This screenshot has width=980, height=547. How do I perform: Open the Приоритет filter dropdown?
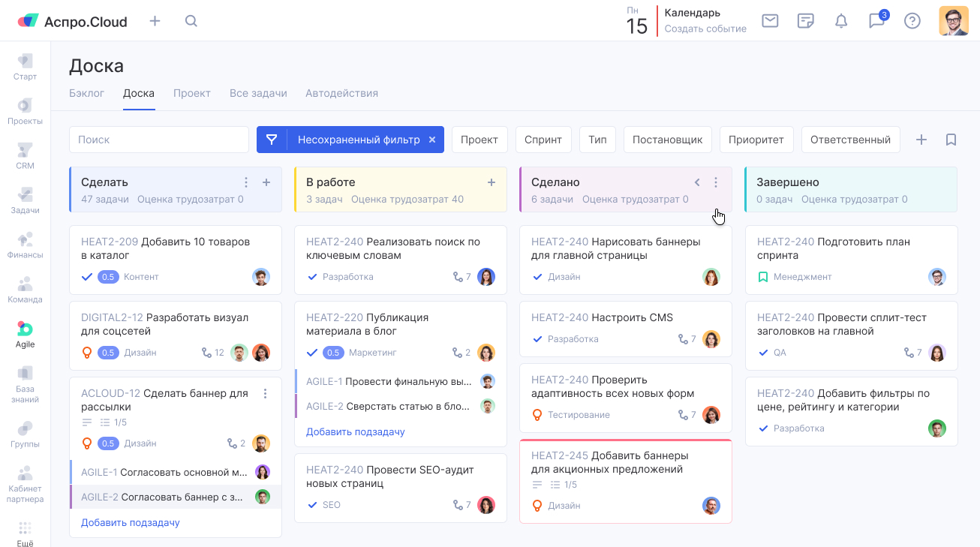[756, 140]
